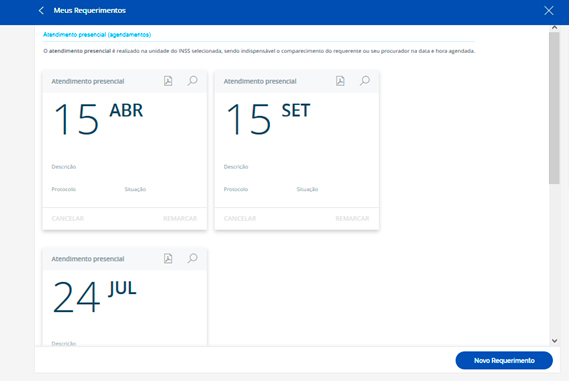Screen dimensions: 569x381
Task: Go back using the arrow beside Meus Requerimentos
Action: [41, 11]
